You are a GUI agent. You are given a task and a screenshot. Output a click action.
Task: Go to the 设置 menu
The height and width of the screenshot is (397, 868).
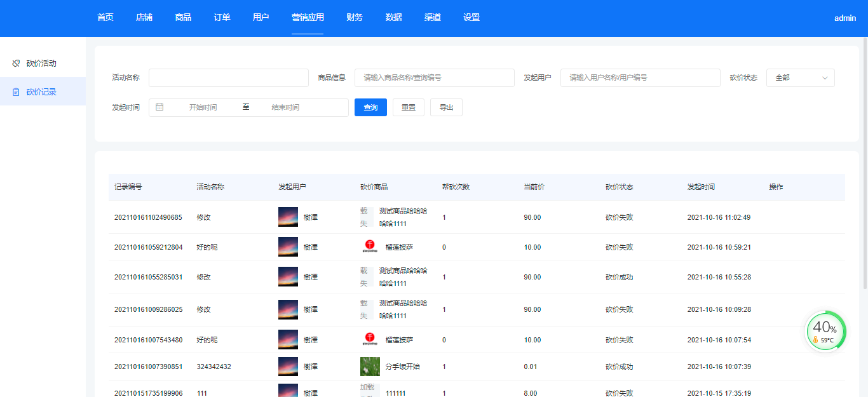point(471,18)
